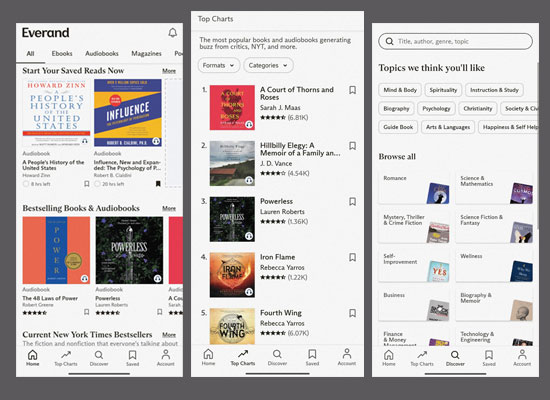Open The 48 Laws of Power cover

56,250
